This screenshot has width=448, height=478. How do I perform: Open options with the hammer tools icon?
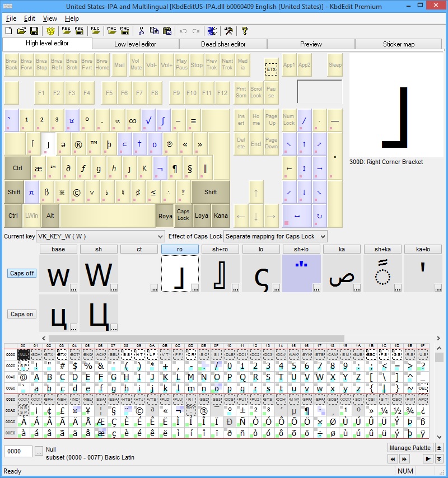click(228, 31)
